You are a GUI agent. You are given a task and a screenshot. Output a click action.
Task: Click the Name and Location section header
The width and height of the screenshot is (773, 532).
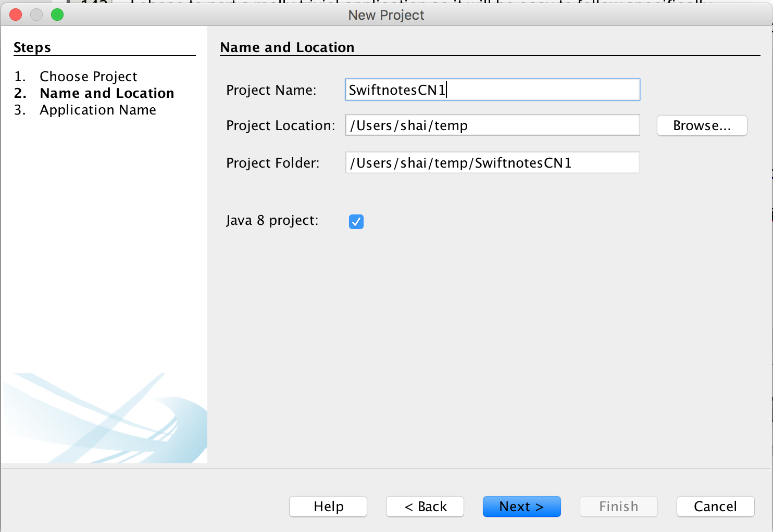[288, 47]
